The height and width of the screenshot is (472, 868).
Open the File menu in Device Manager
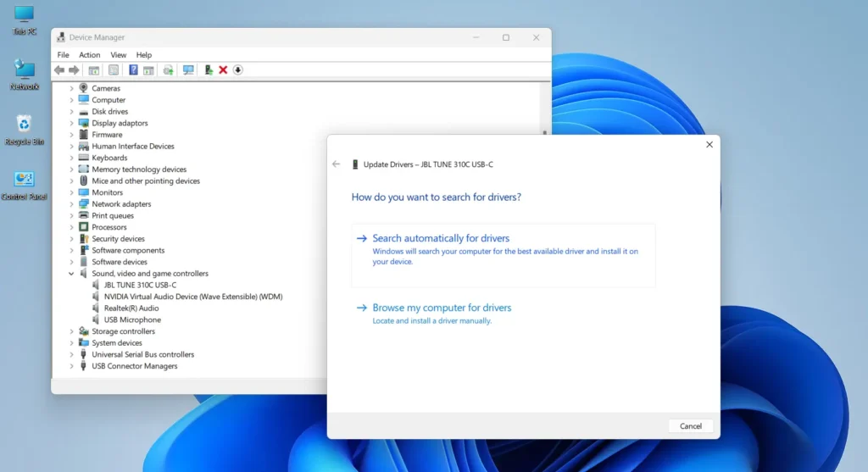pos(63,55)
